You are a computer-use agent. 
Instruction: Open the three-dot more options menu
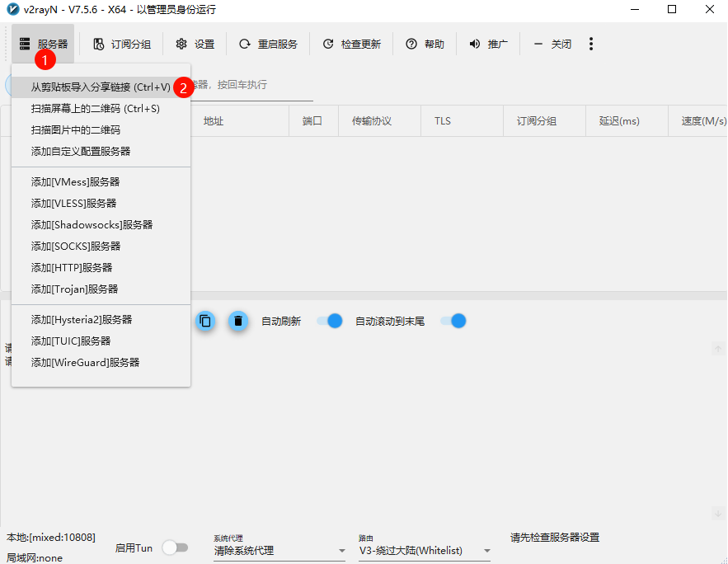click(x=591, y=45)
